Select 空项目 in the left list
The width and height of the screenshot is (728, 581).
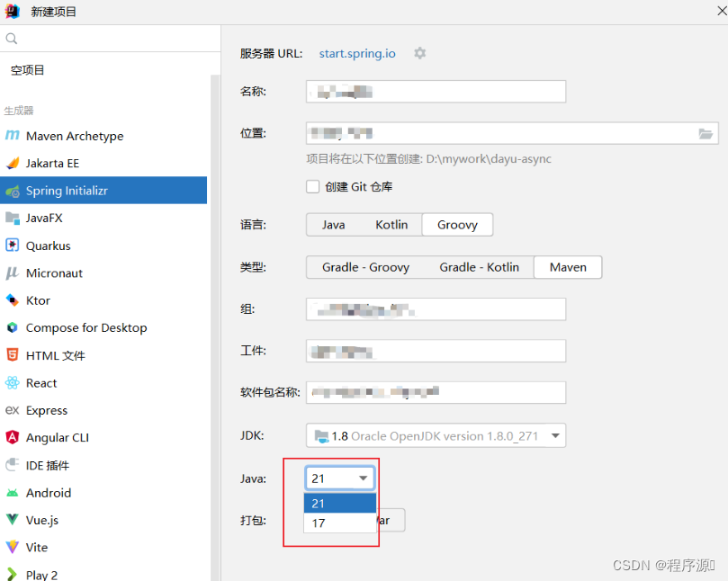click(x=27, y=70)
